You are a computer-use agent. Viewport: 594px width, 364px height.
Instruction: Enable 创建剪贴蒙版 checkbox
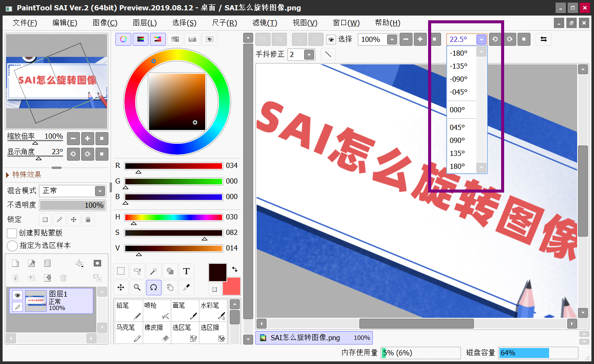[x=12, y=233]
